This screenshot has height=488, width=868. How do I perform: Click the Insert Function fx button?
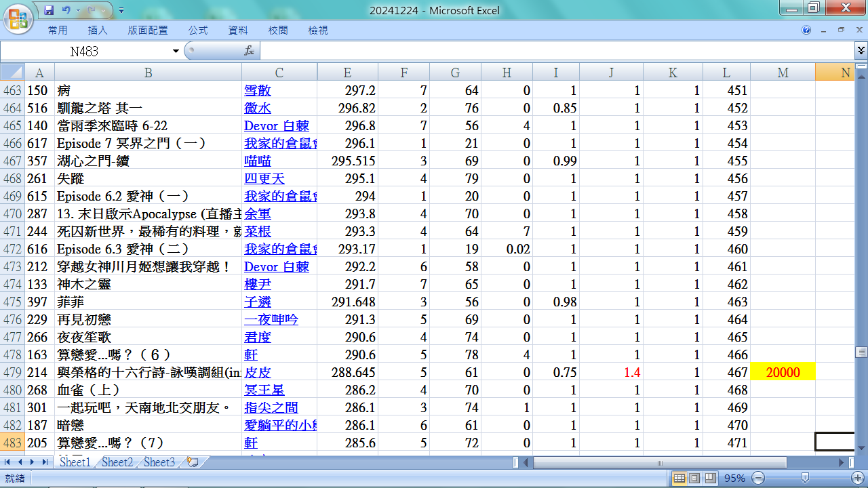(249, 51)
